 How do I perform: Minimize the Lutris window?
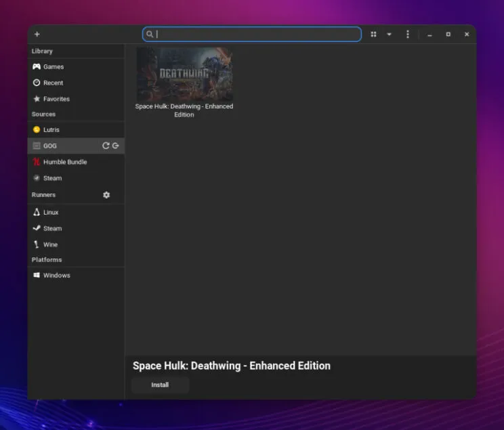(429, 35)
